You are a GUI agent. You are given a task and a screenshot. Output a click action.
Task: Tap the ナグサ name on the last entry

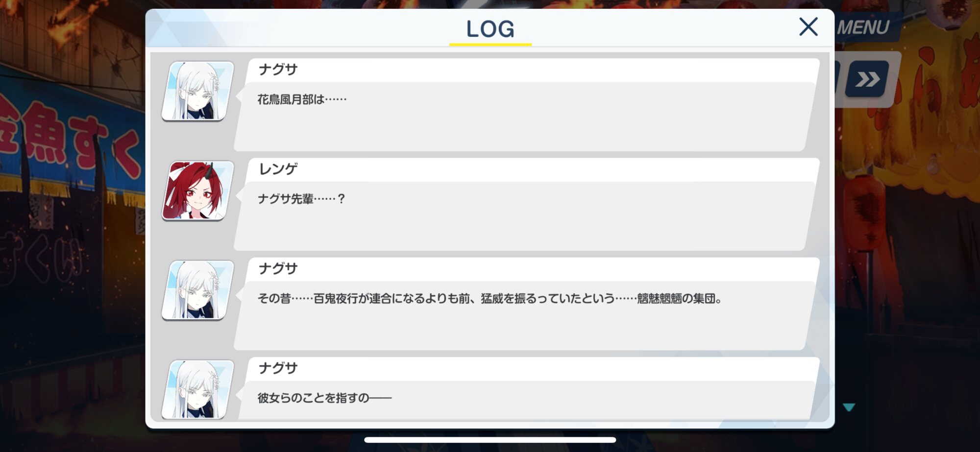point(278,368)
